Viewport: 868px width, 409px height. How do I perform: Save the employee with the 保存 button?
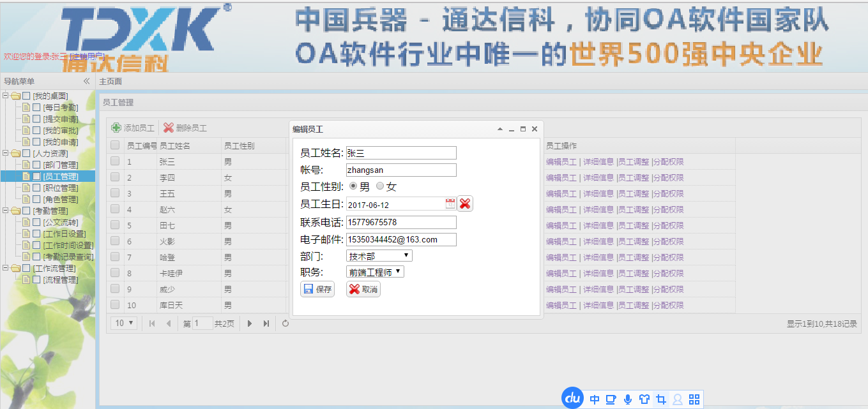coord(317,289)
